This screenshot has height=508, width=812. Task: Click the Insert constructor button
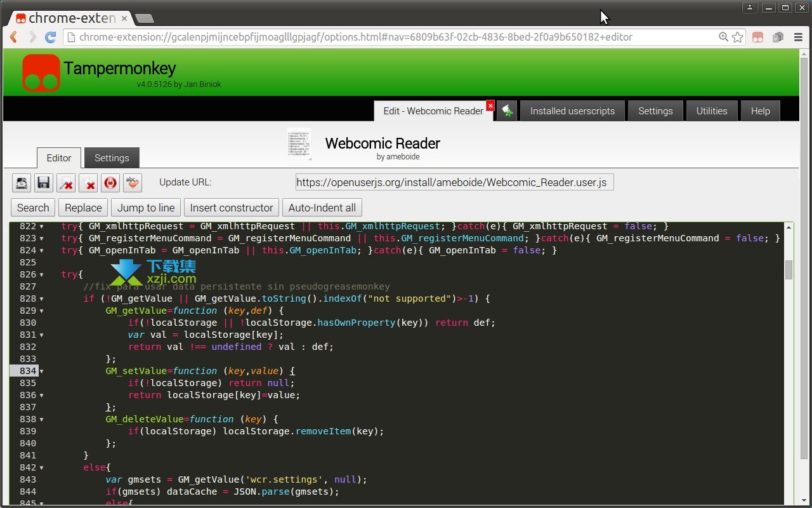232,208
